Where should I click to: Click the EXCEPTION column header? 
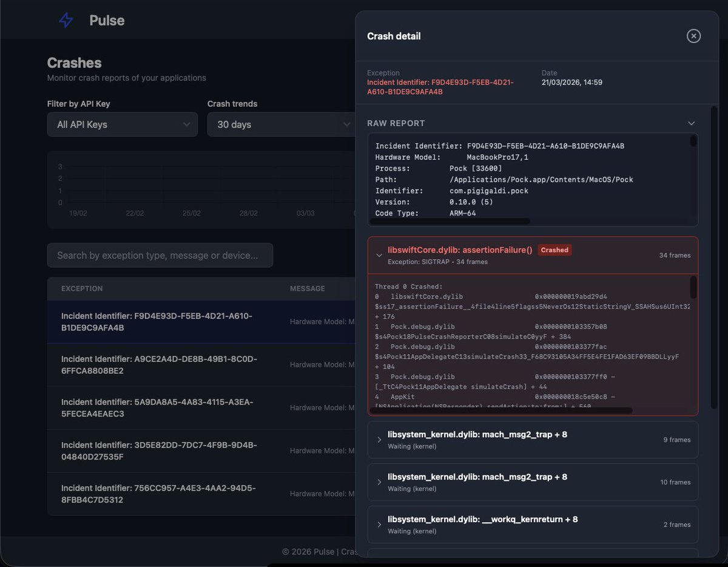click(82, 289)
